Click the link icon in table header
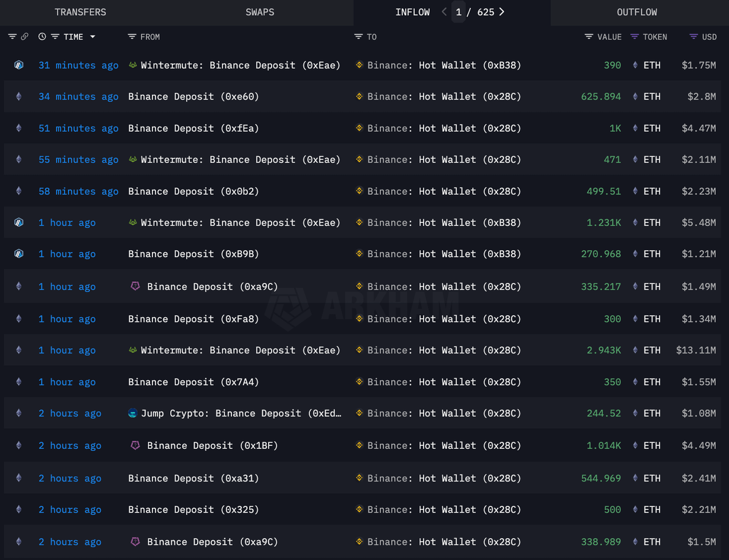The width and height of the screenshot is (729, 560). pos(25,37)
